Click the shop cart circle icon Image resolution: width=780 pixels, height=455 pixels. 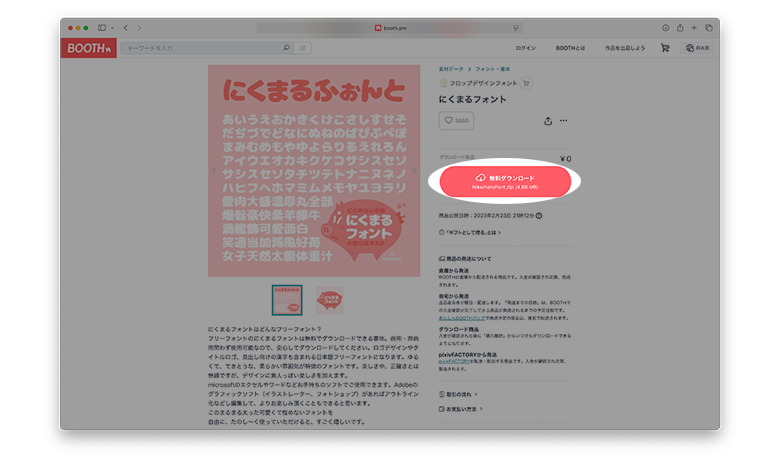(526, 84)
